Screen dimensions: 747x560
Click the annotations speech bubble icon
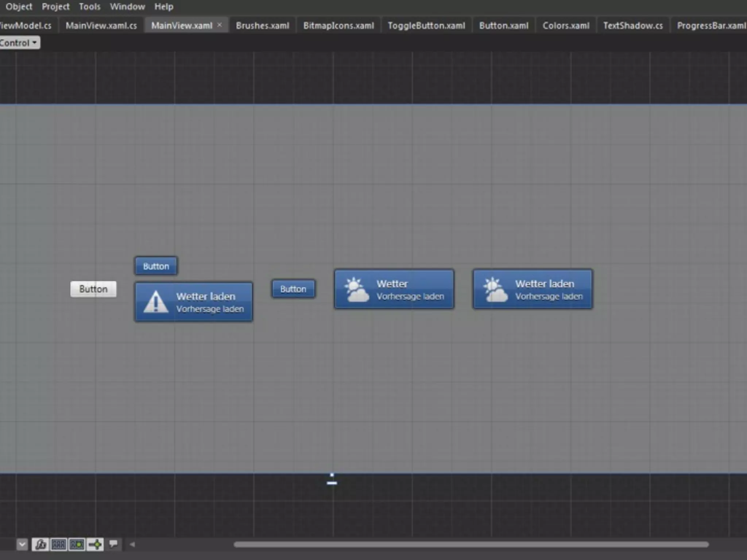pyautogui.click(x=113, y=544)
